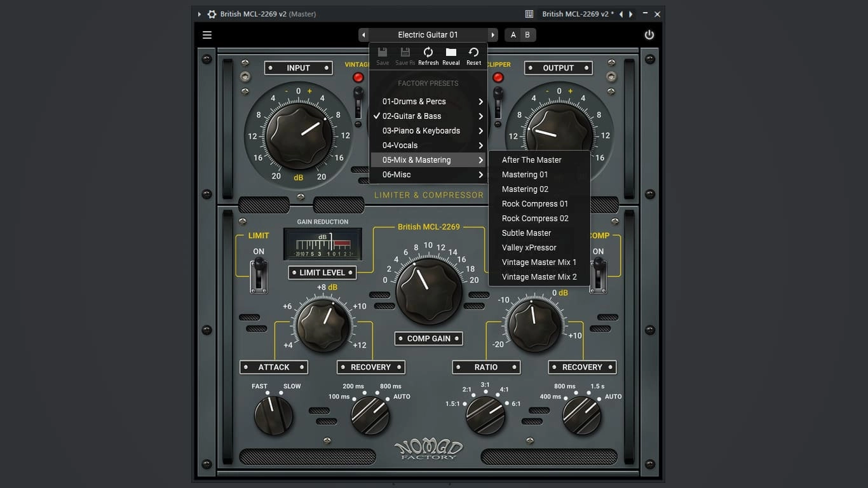Toggle the LIMIT ON switch
868x488 pixels.
pyautogui.click(x=259, y=276)
